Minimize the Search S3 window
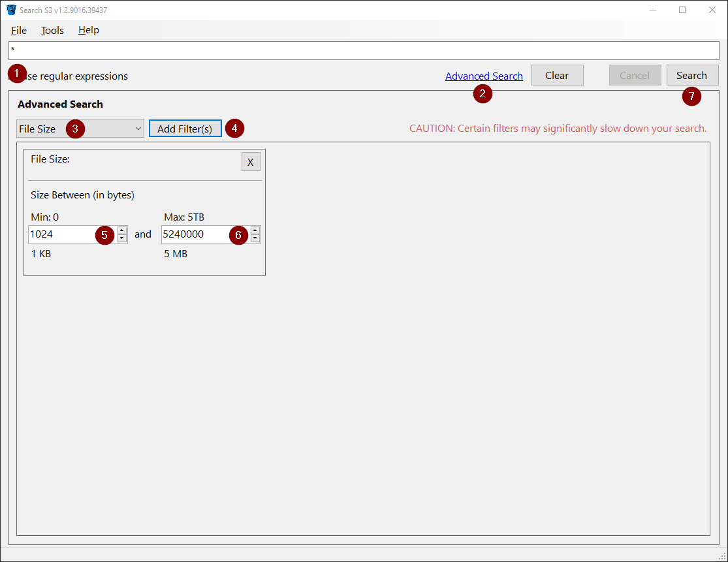 click(653, 10)
